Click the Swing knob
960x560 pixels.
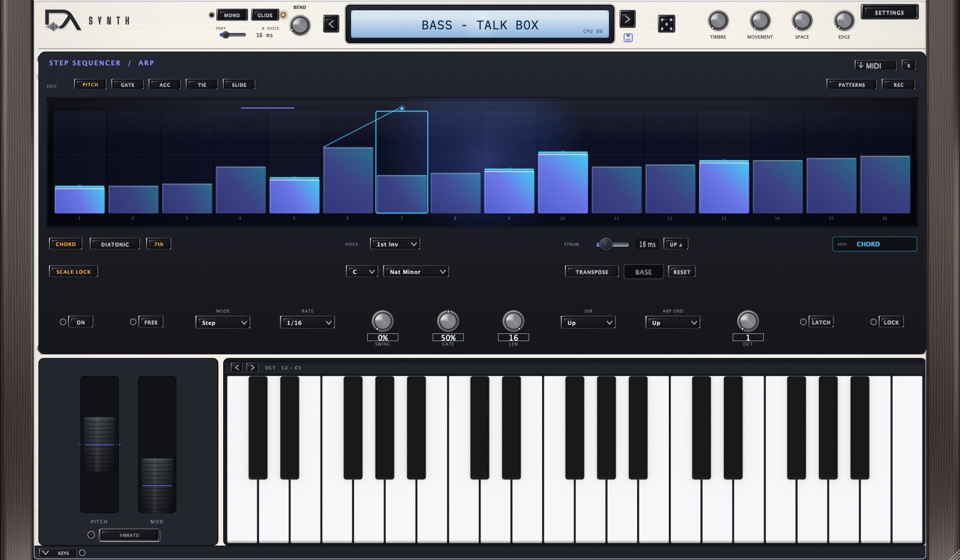(383, 321)
